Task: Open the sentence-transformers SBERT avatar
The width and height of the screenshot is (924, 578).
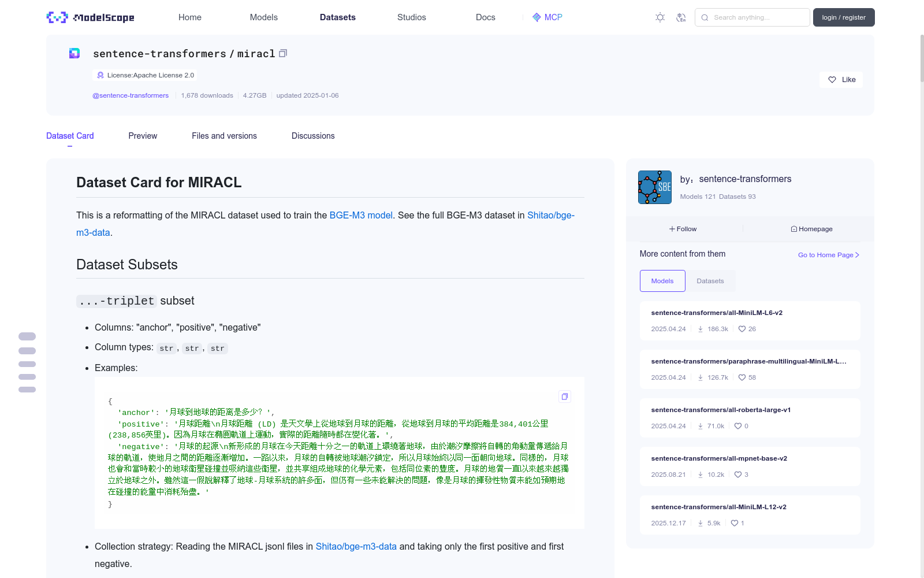Action: coord(655,187)
